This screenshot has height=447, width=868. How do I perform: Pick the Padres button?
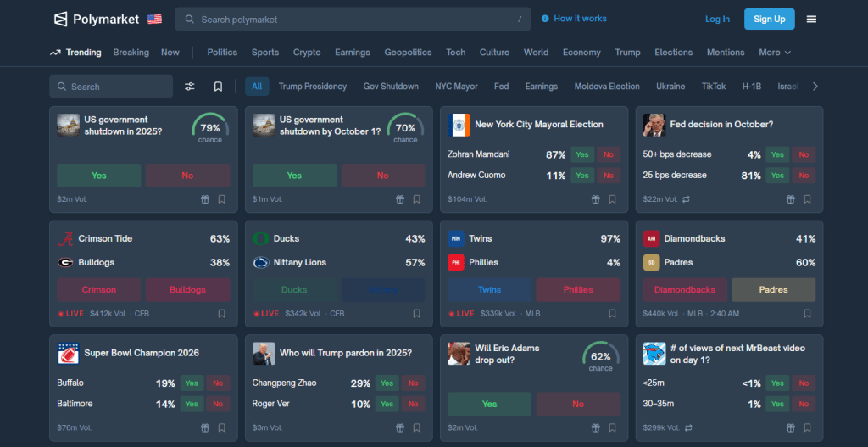[x=773, y=290]
